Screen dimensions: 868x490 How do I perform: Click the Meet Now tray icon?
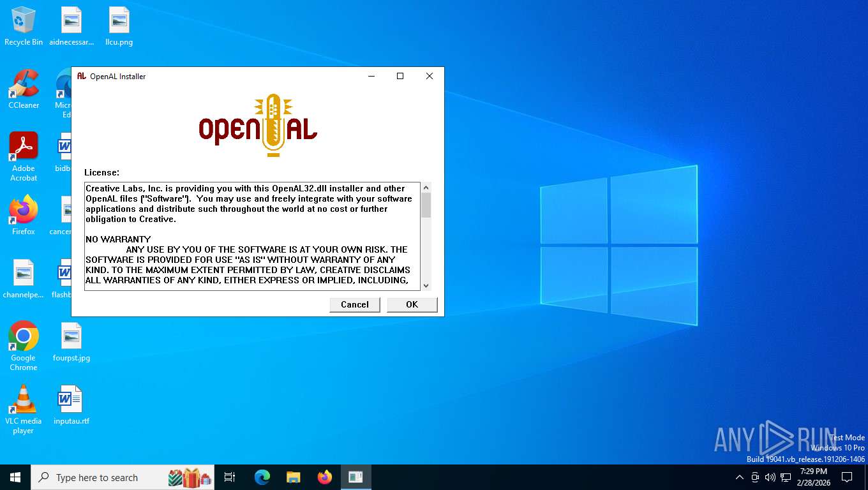tap(755, 477)
